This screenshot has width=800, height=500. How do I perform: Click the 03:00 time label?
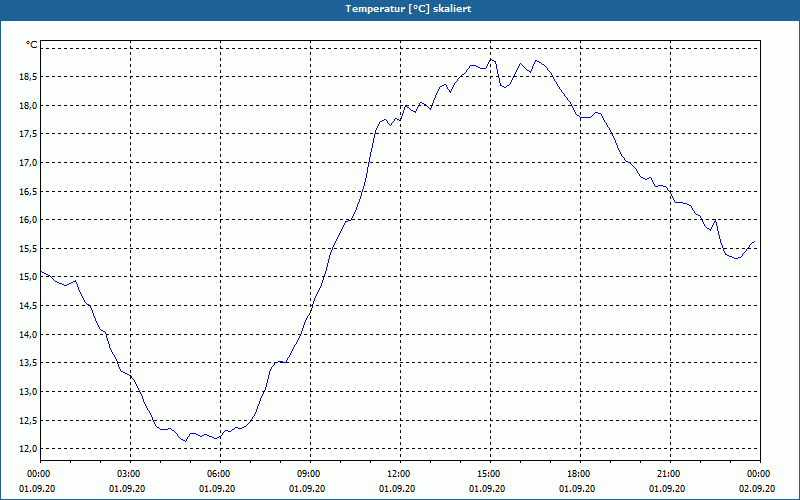pos(131,474)
